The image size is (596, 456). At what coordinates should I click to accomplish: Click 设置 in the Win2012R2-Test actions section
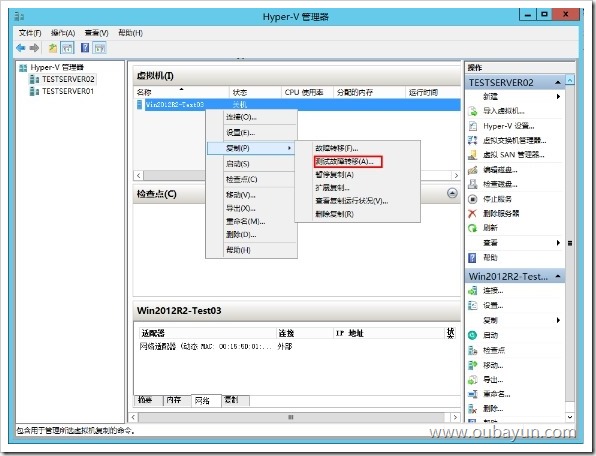click(x=493, y=306)
